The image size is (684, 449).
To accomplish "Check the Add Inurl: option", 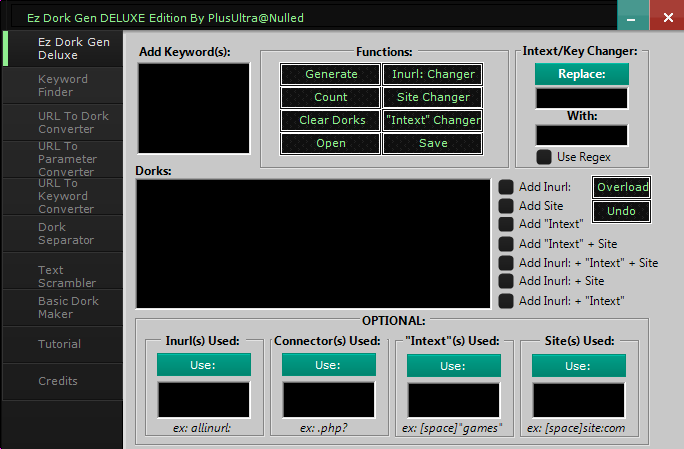I will 507,187.
